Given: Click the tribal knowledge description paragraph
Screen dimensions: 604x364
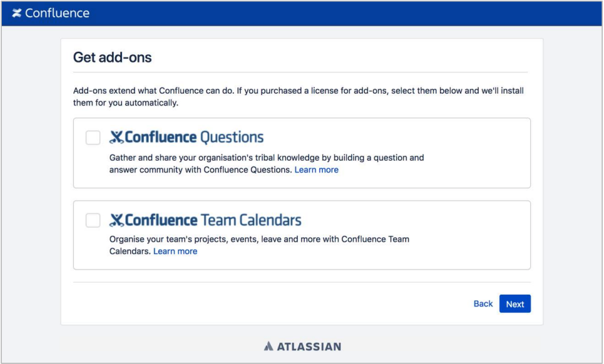Looking at the screenshot, I should pos(267,163).
